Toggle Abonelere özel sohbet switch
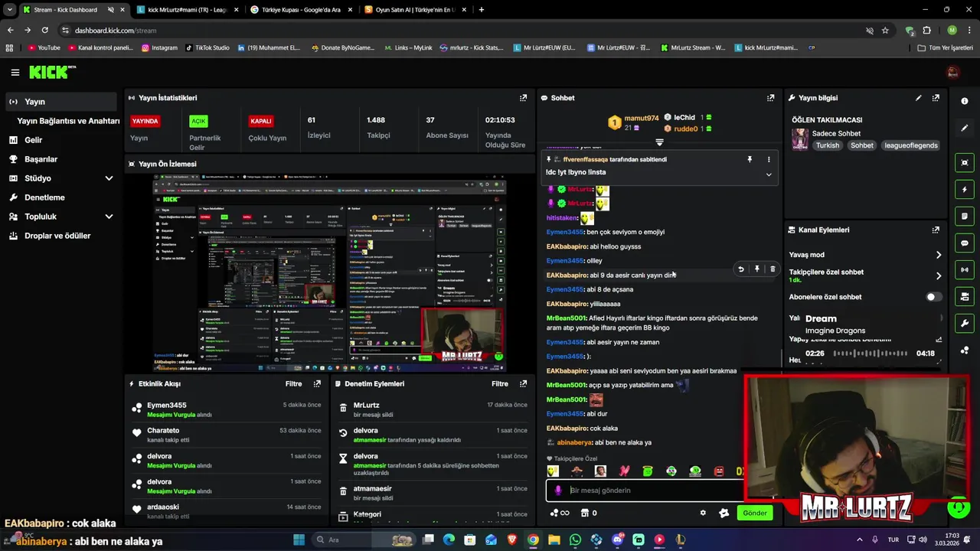Viewport: 980px width, 551px height. (x=933, y=297)
